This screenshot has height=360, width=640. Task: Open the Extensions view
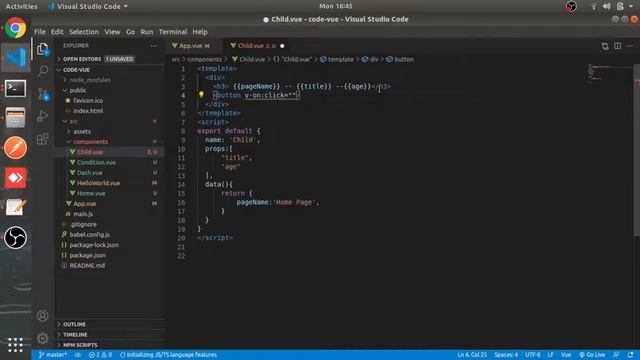[x=43, y=139]
